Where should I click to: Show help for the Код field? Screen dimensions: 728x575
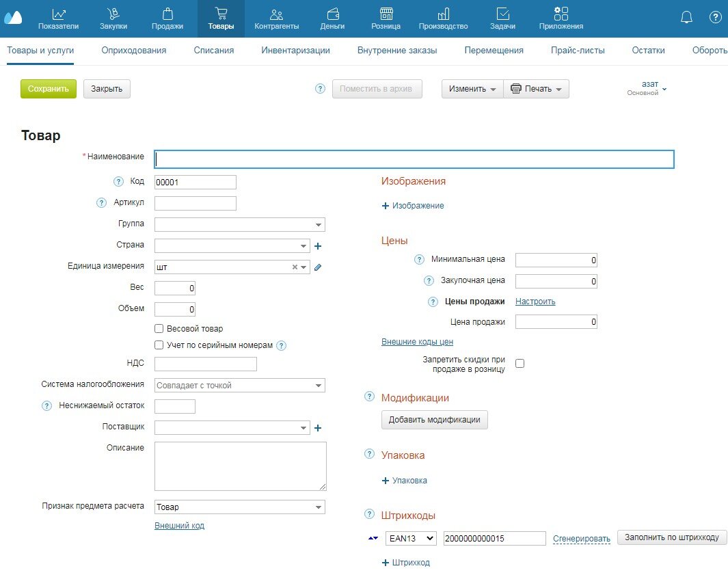(x=118, y=182)
